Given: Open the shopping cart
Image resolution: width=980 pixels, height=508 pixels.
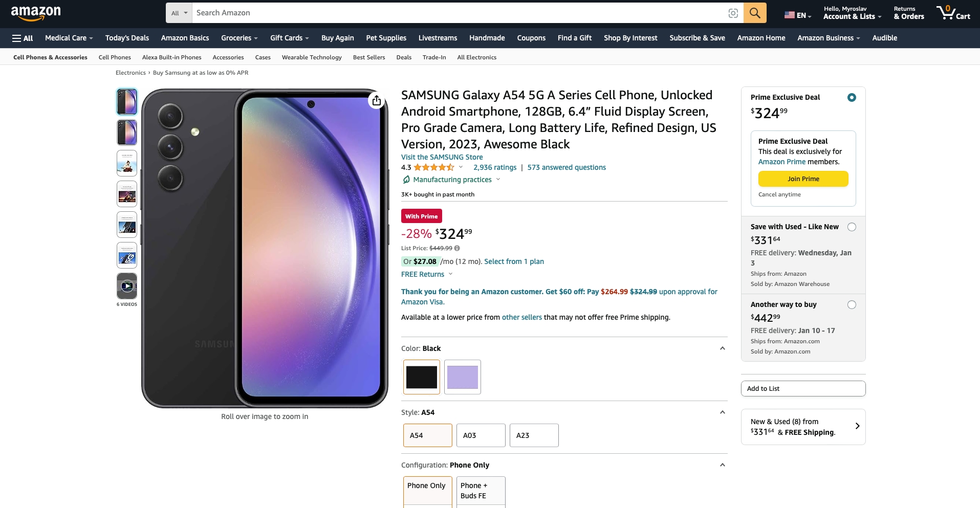Looking at the screenshot, I should click(953, 13).
